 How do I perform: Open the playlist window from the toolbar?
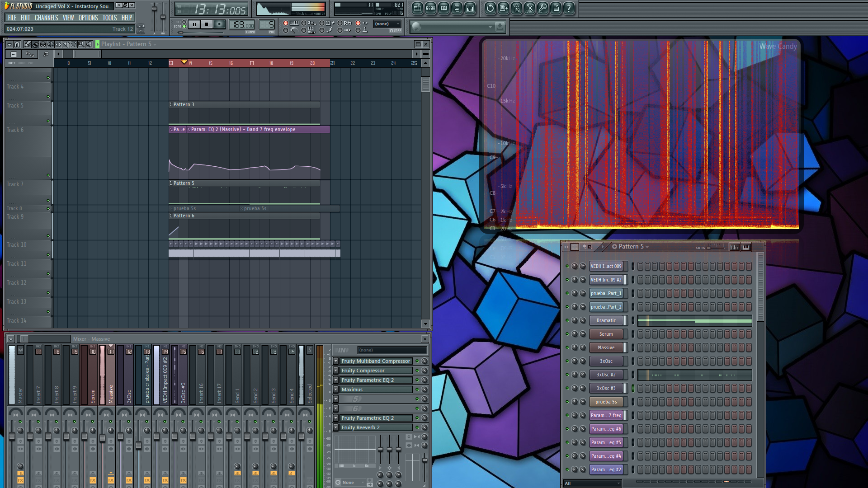click(x=417, y=8)
